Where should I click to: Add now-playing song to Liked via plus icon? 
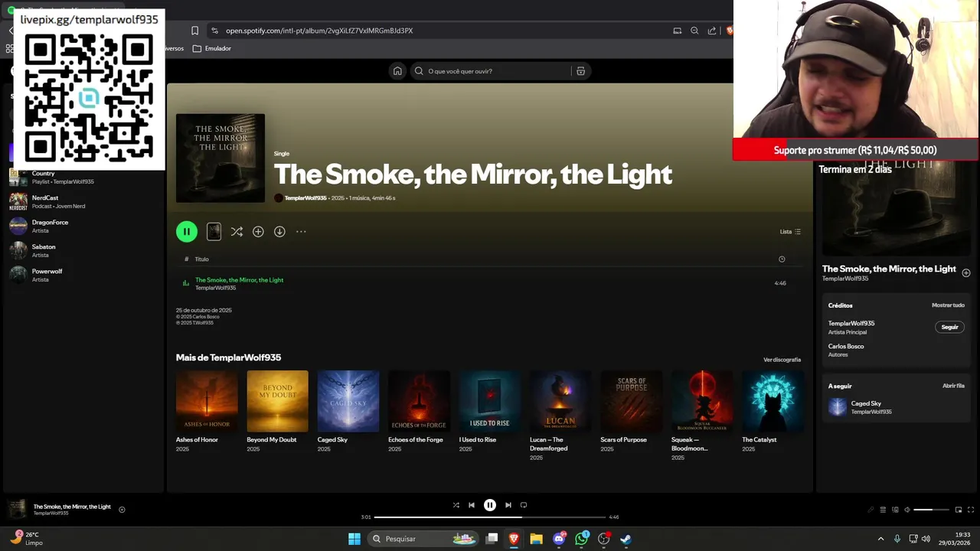(x=122, y=510)
